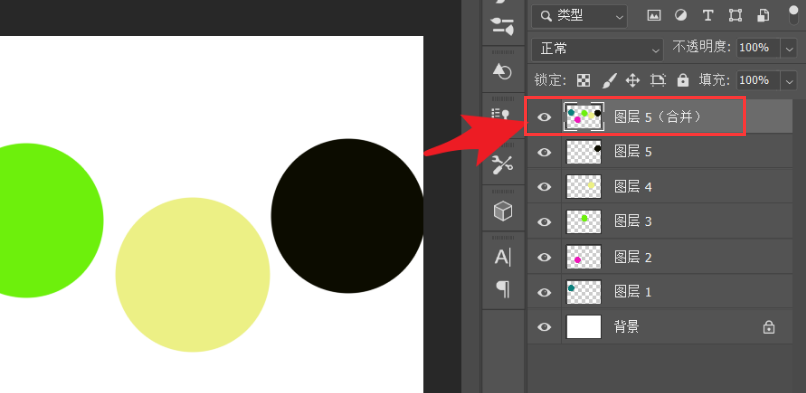Click the 图层 5 layer name
The width and height of the screenshot is (806, 393).
pos(633,152)
